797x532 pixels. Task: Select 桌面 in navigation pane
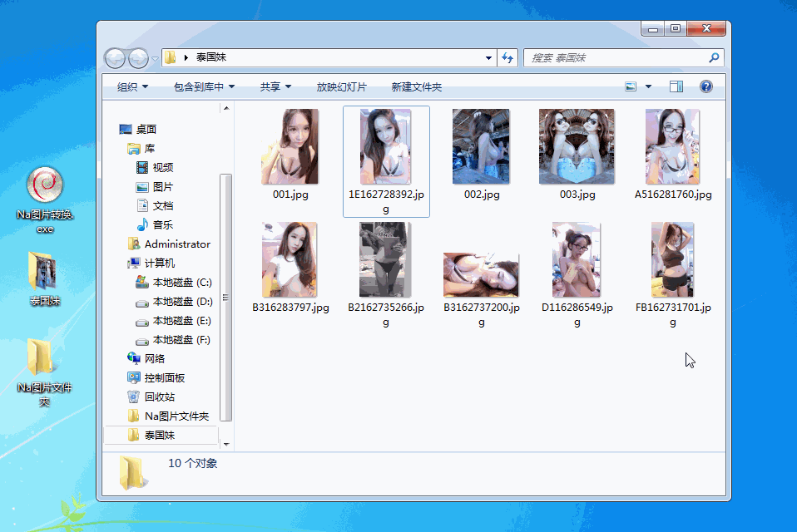click(138, 130)
